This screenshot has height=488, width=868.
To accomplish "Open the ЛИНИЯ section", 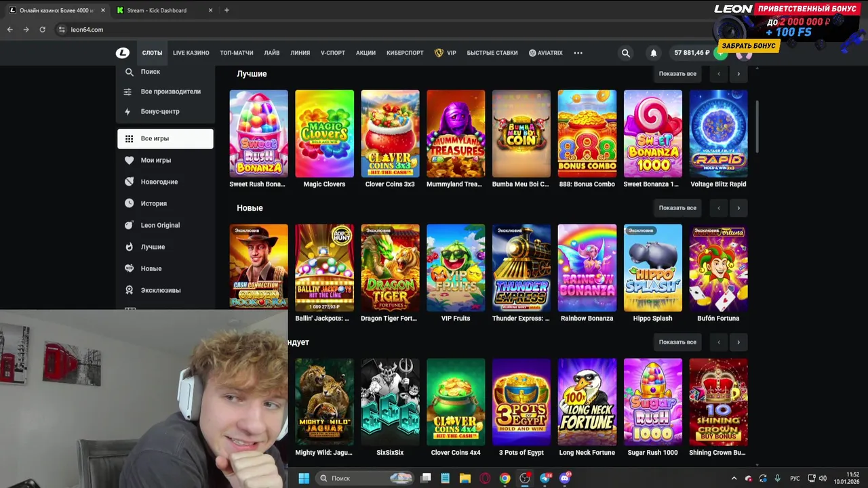I will tap(300, 53).
